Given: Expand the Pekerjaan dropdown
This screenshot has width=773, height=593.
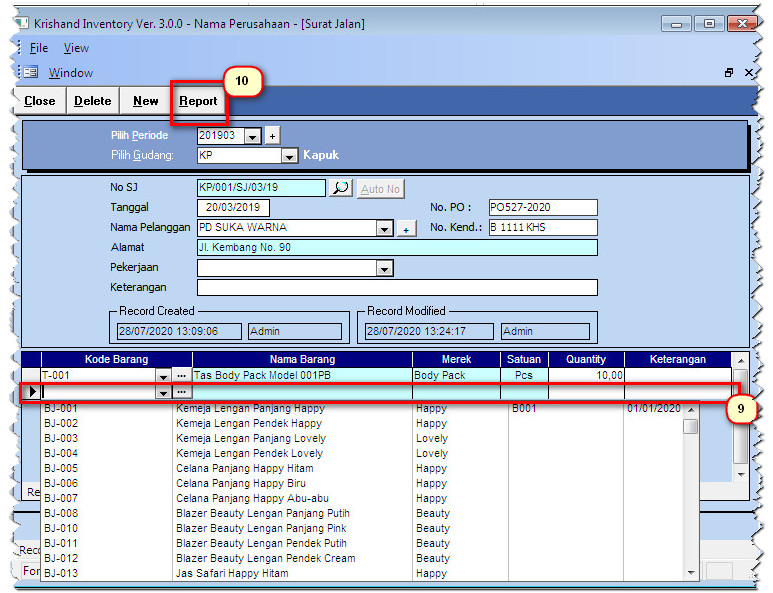Looking at the screenshot, I should click(x=385, y=269).
